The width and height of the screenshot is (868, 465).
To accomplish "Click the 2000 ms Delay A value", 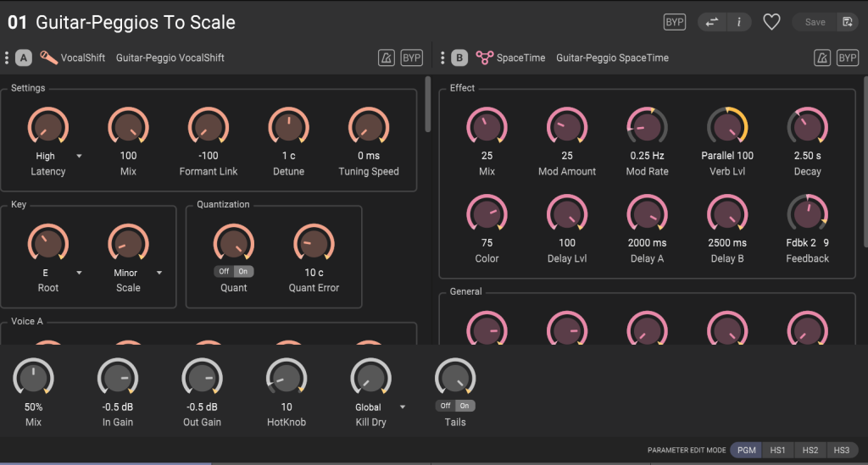I will click(x=647, y=243).
